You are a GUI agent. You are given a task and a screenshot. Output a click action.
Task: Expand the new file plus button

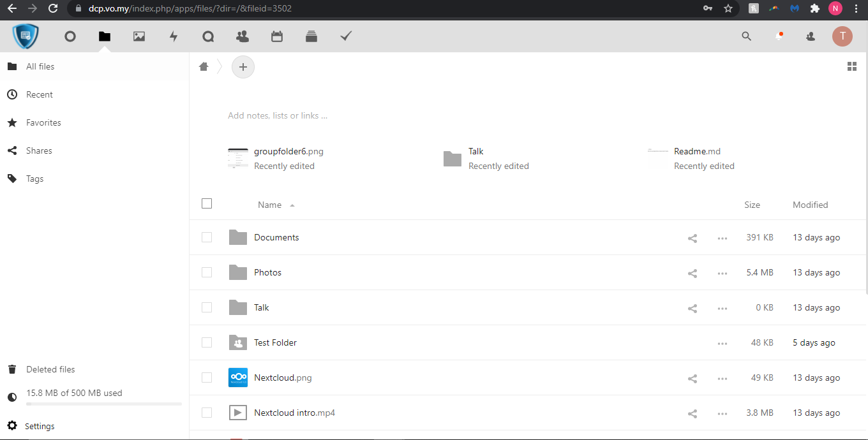(243, 67)
